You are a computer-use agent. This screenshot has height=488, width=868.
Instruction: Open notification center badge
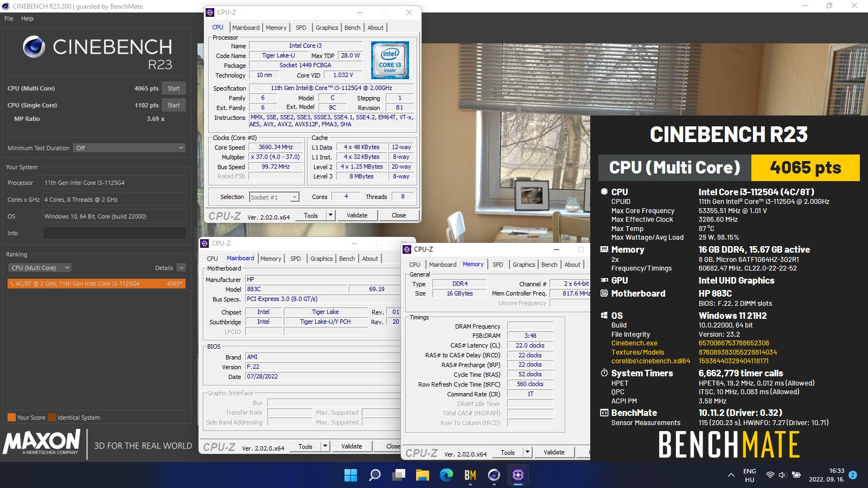tap(853, 475)
